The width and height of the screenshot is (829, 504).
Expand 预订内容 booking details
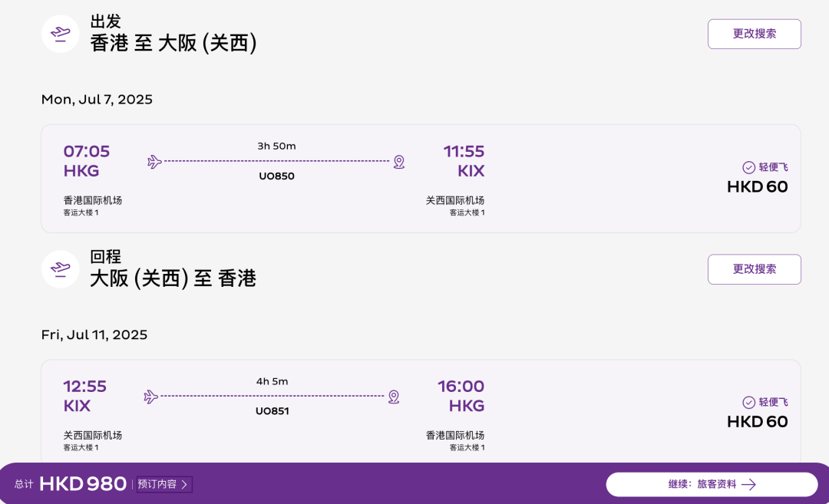point(164,485)
